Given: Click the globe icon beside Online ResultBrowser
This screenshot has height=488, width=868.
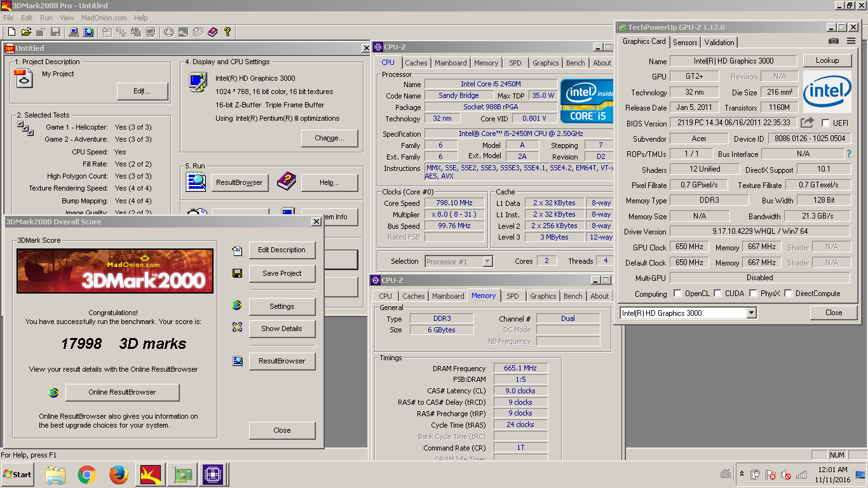Looking at the screenshot, I should [x=53, y=393].
